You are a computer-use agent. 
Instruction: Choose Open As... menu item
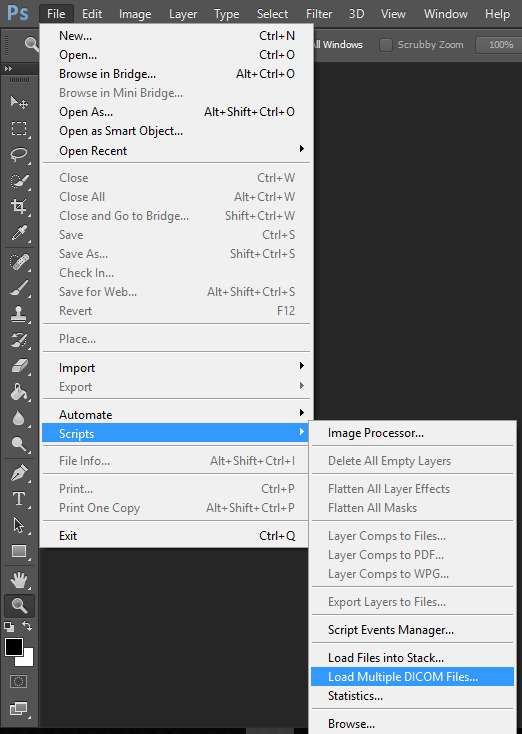click(x=176, y=112)
